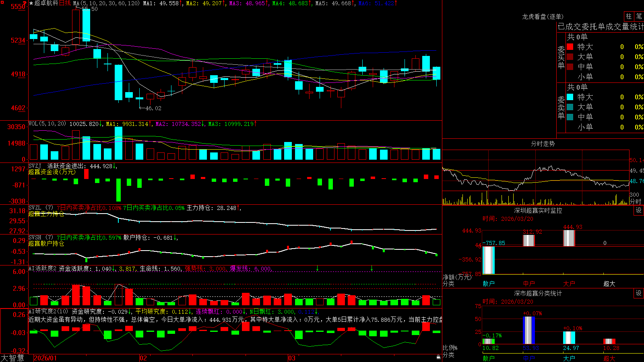Click the 中户 bar showing 312.92

(528, 241)
